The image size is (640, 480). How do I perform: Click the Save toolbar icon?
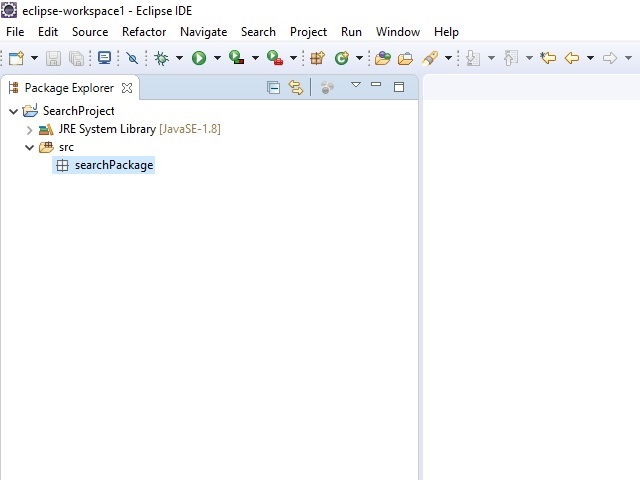tap(53, 58)
